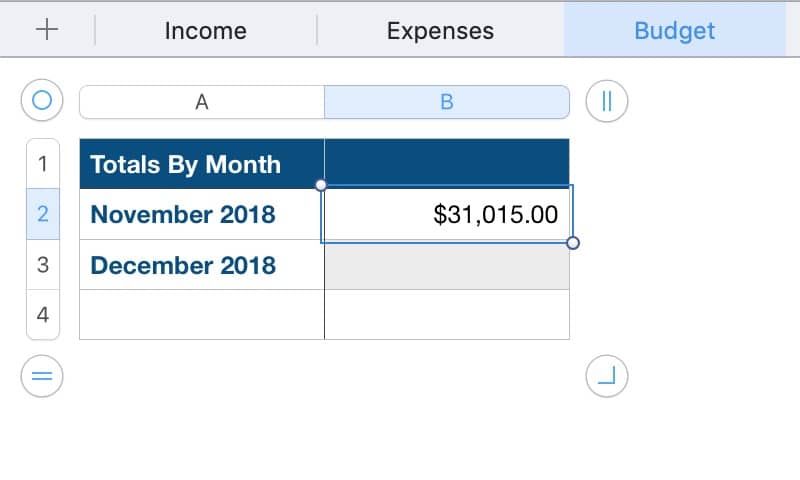Click the add columns handle icon

click(606, 101)
